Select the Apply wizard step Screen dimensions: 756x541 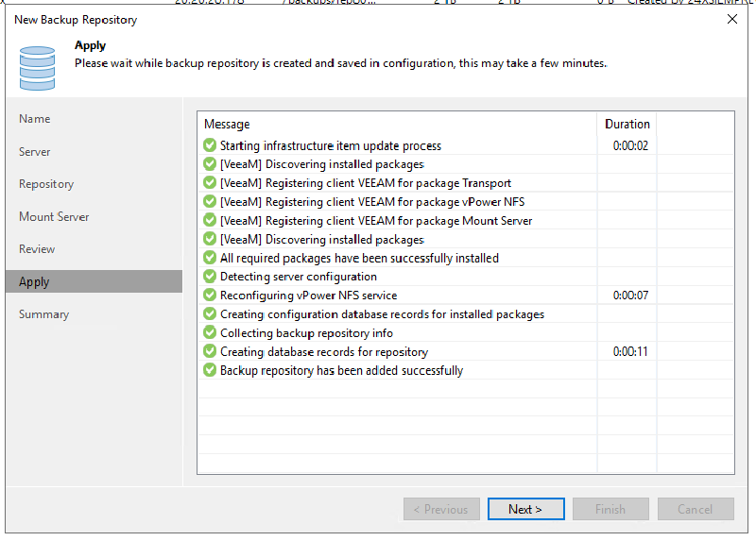[x=94, y=281]
